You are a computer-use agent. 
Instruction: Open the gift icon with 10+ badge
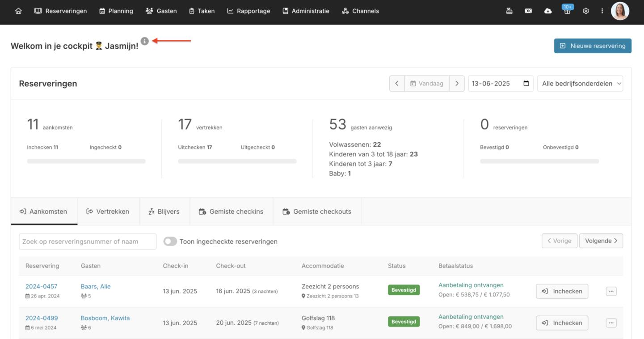567,12
